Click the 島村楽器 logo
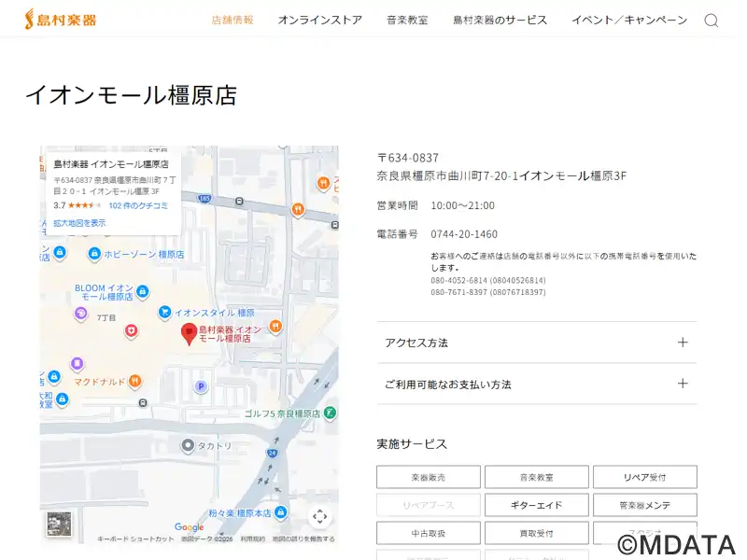Viewport: 747px width, 560px height. tap(60, 19)
